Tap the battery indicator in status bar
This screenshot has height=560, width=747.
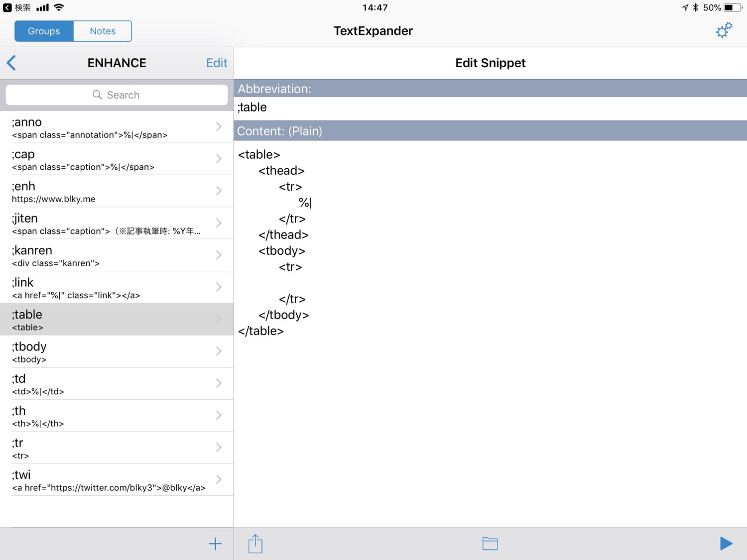coord(733,7)
